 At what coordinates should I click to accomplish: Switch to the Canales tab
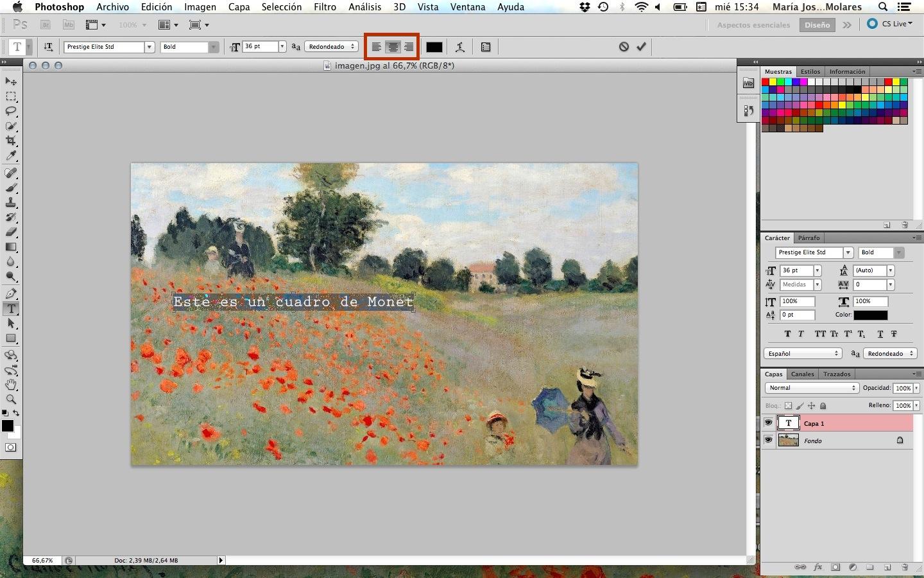point(802,374)
